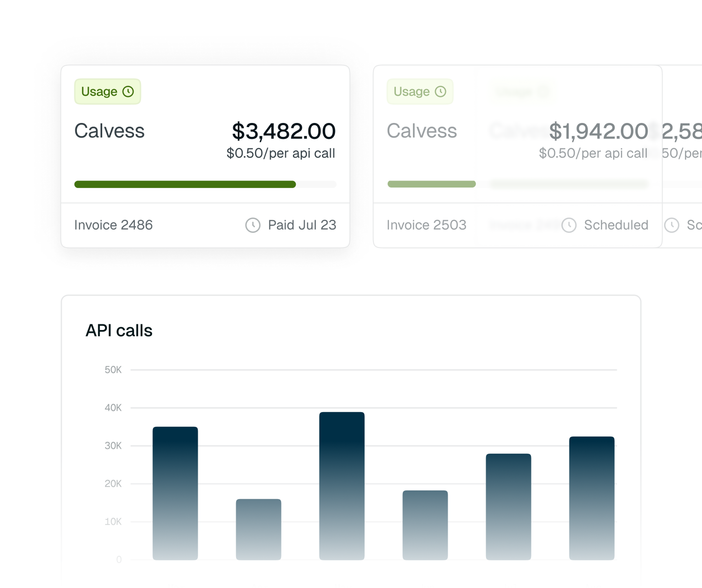Click $0.50/per api call under $3,482.00
This screenshot has height=588, width=702.
coord(281,153)
